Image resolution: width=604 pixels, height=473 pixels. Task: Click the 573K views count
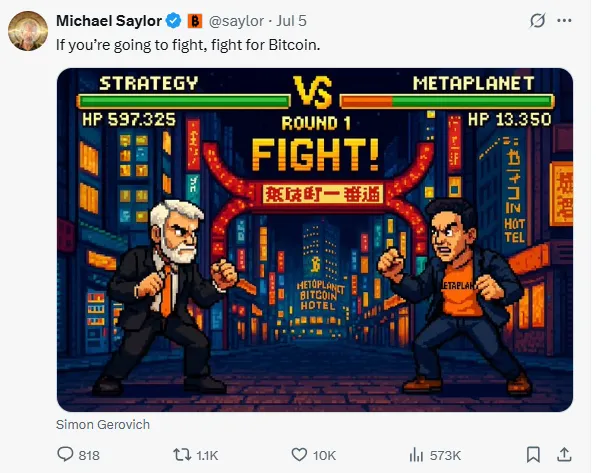(446, 455)
